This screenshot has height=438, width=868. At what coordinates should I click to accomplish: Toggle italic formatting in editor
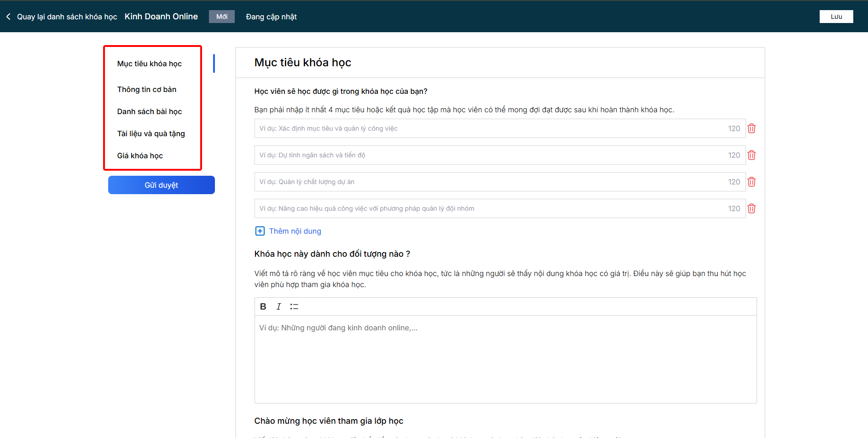(278, 306)
